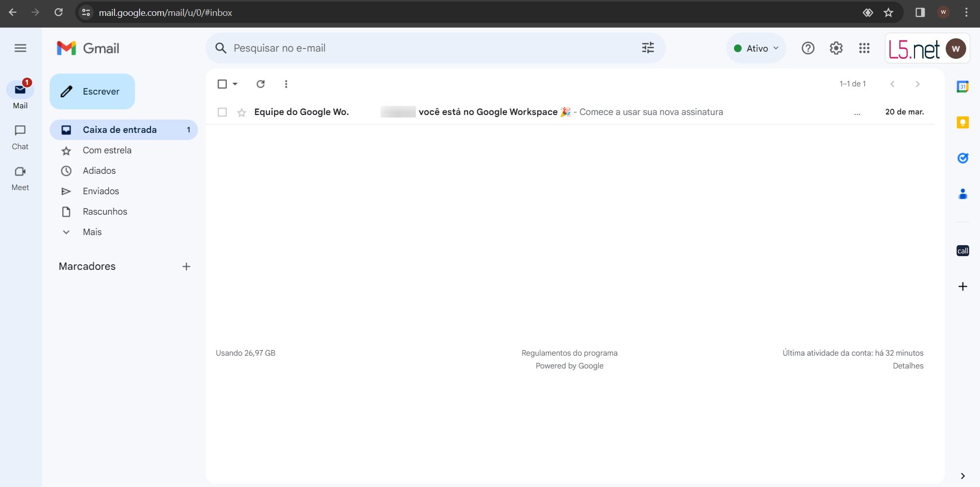Screen dimensions: 980x487
Task: Open the Google apps grid
Action: [x=864, y=48]
